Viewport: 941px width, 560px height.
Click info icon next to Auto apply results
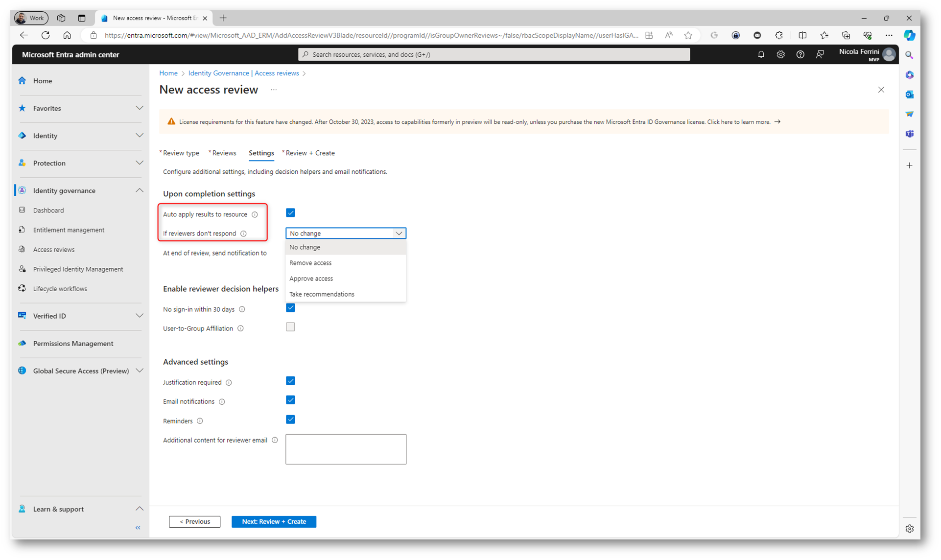click(x=255, y=214)
